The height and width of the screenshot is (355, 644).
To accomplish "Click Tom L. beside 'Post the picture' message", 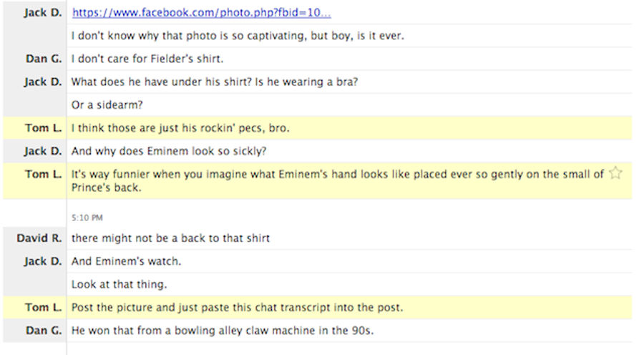I will [43, 307].
